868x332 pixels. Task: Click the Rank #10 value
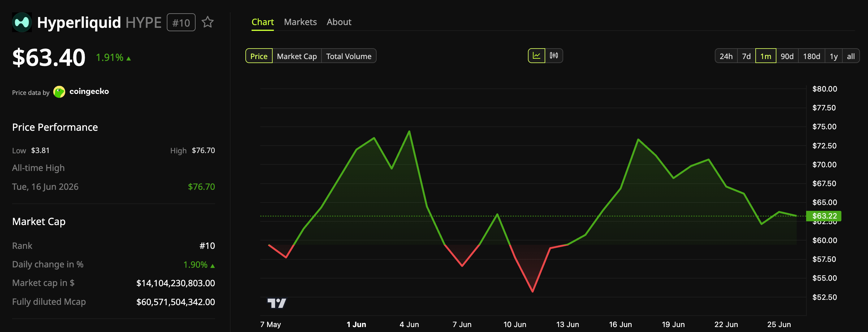click(207, 246)
